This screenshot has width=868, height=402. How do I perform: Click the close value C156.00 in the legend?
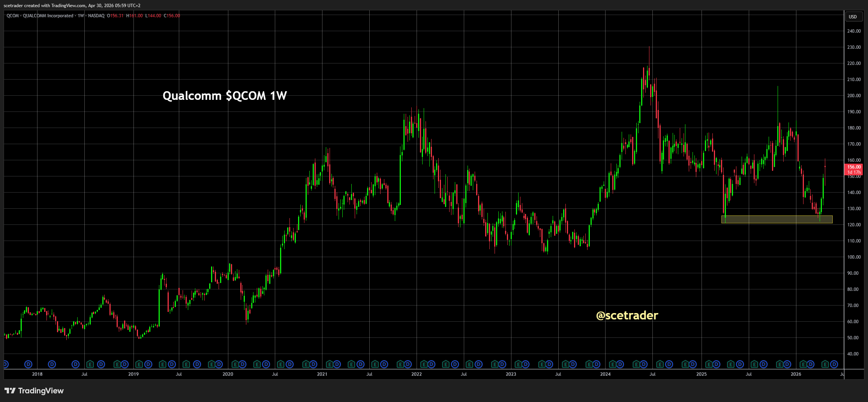tap(172, 16)
